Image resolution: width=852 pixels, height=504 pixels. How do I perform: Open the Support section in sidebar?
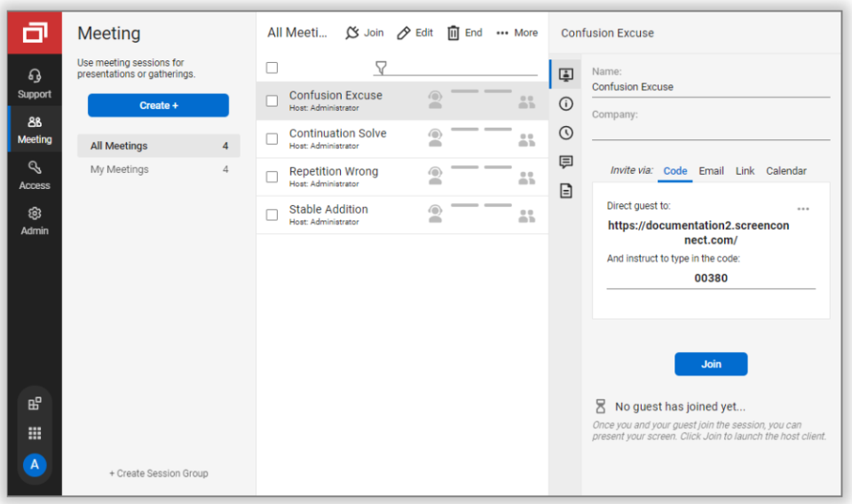(35, 83)
